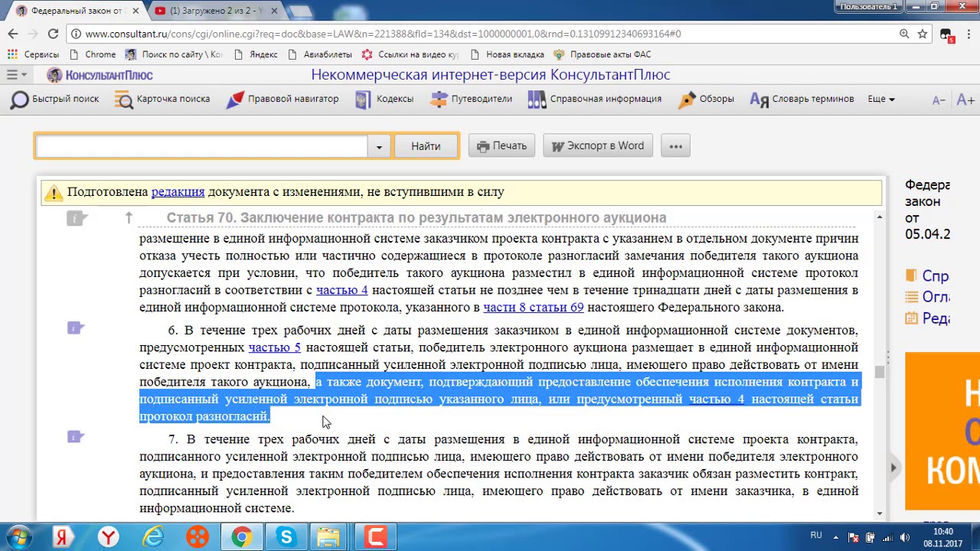
Task: Open Yandex Browser from taskbar
Action: [109, 536]
